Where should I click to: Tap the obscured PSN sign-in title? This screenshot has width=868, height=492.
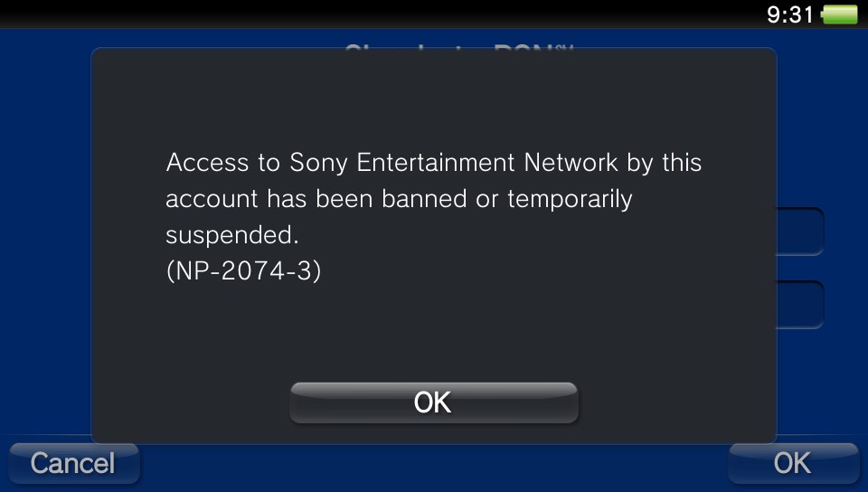459,49
